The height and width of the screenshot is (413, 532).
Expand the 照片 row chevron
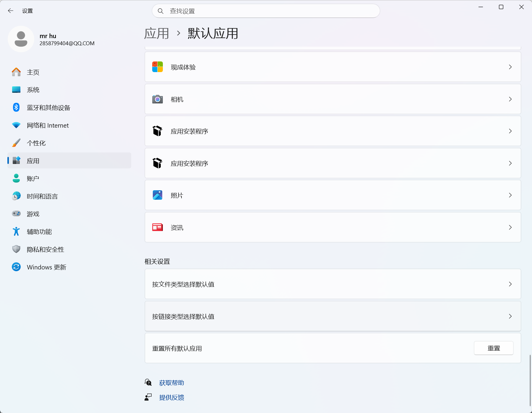510,195
